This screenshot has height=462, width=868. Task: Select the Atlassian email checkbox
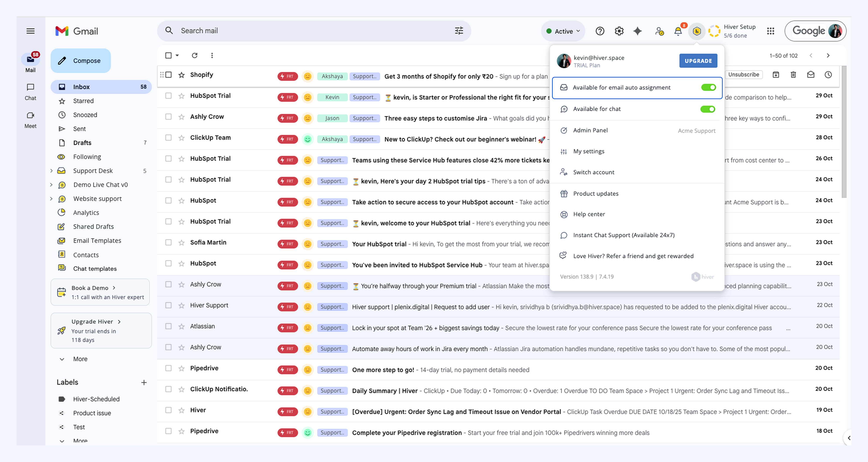[x=168, y=326]
